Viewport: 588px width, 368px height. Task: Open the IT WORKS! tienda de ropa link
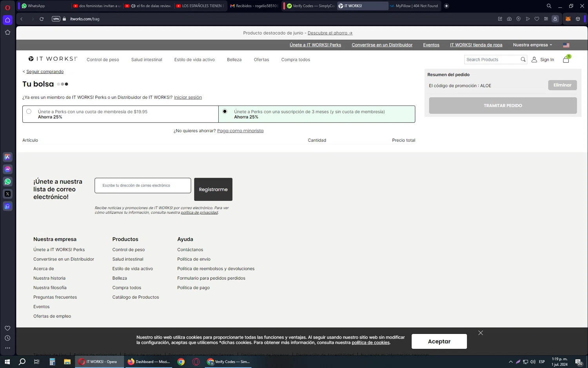[476, 45]
